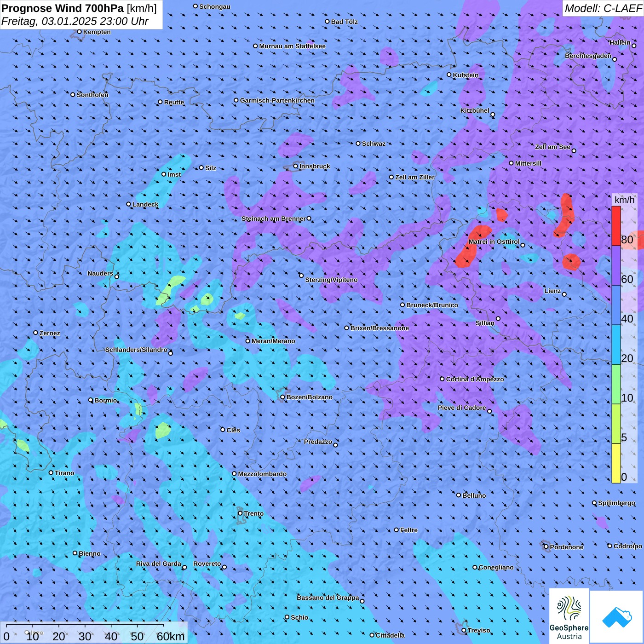The image size is (644, 644).
Task: Click the Kempten city marker
Action: pos(79,32)
